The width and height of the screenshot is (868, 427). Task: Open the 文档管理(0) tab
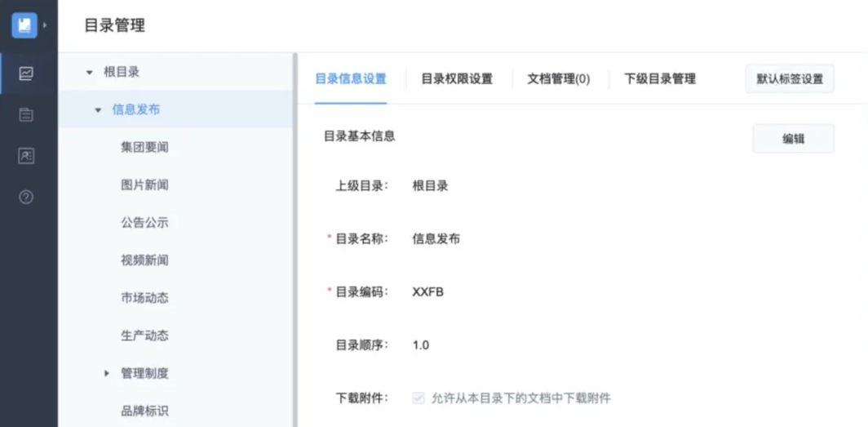pos(558,79)
